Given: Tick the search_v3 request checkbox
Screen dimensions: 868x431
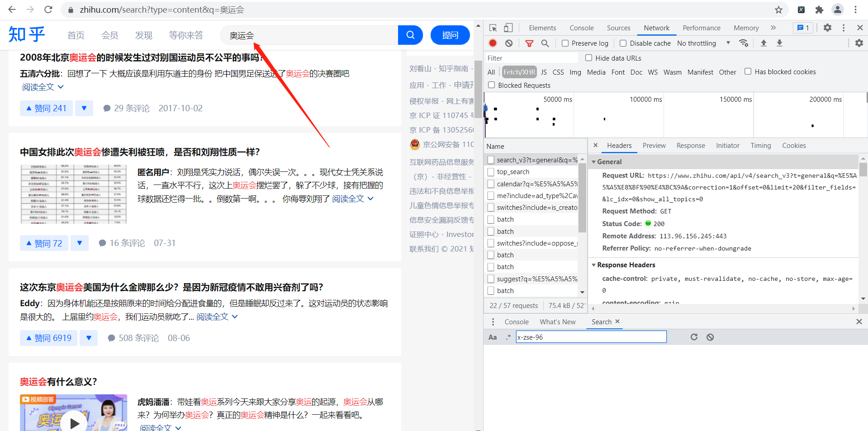Looking at the screenshot, I should [491, 160].
